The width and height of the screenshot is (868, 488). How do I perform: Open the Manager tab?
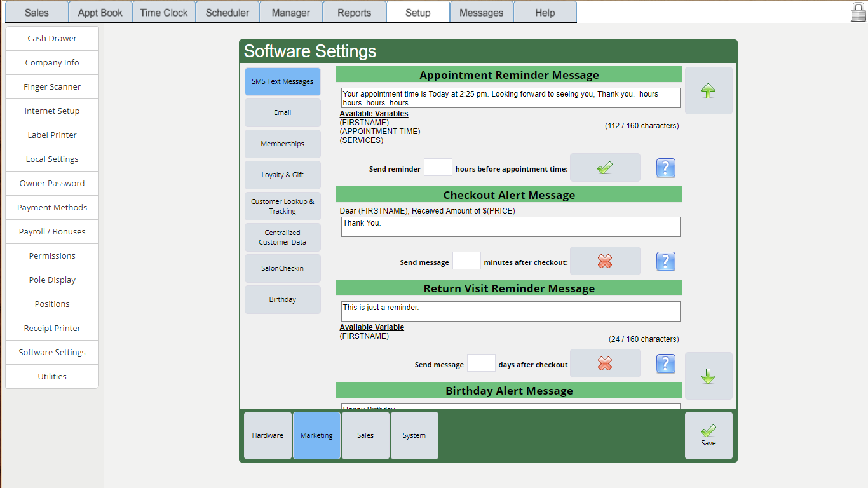pyautogui.click(x=291, y=12)
